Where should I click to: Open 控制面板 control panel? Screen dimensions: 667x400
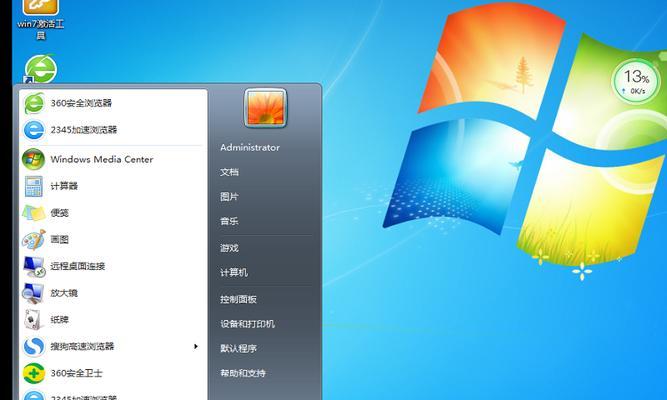pyautogui.click(x=238, y=299)
